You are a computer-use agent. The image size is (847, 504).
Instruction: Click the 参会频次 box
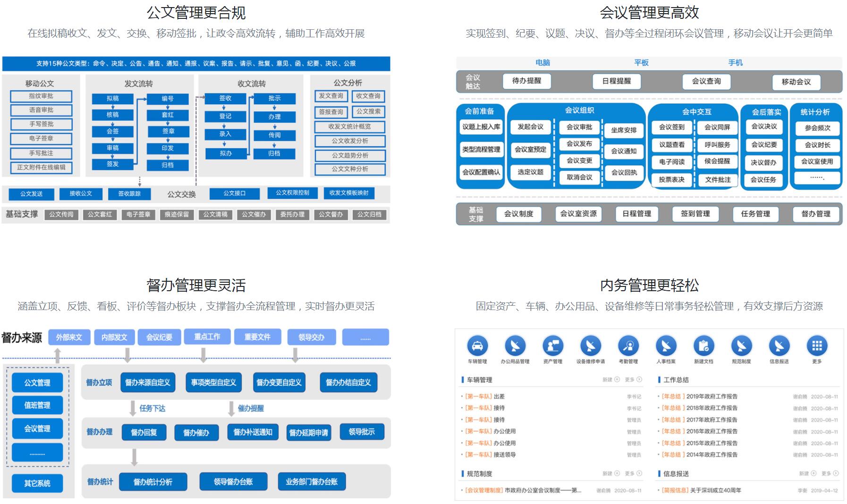817,128
